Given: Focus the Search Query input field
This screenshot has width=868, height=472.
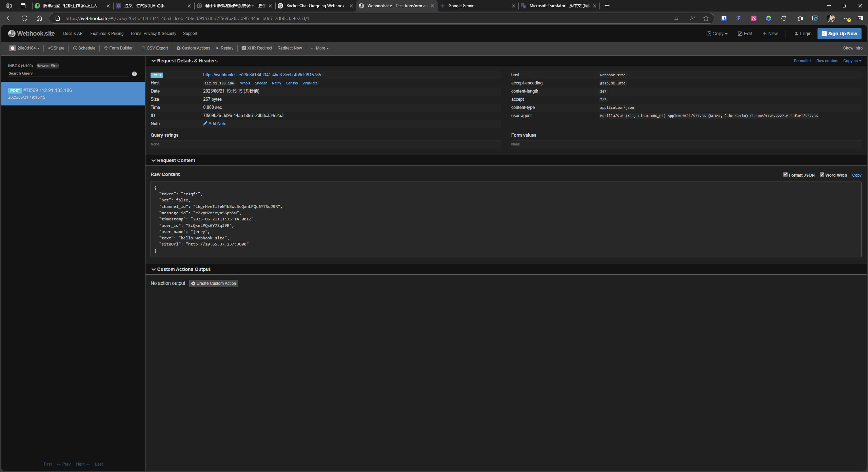Looking at the screenshot, I should point(68,74).
